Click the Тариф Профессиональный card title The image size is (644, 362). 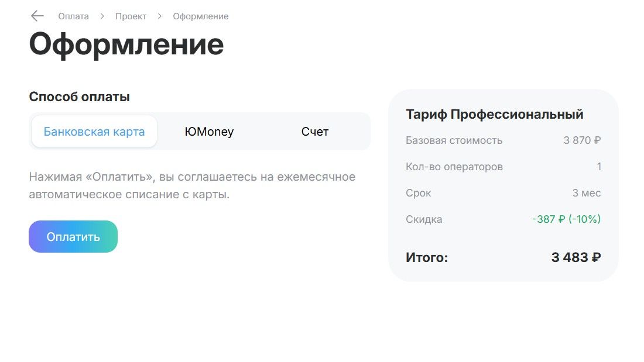(x=495, y=114)
